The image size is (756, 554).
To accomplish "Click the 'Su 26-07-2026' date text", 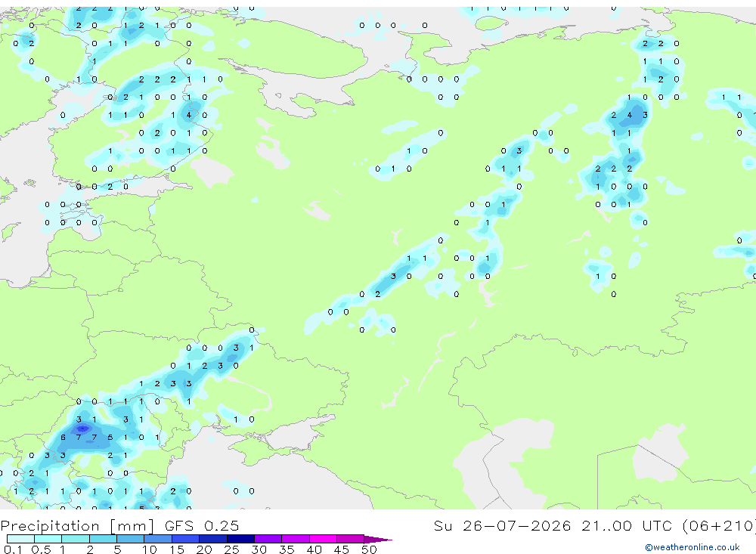I will 502,525.
